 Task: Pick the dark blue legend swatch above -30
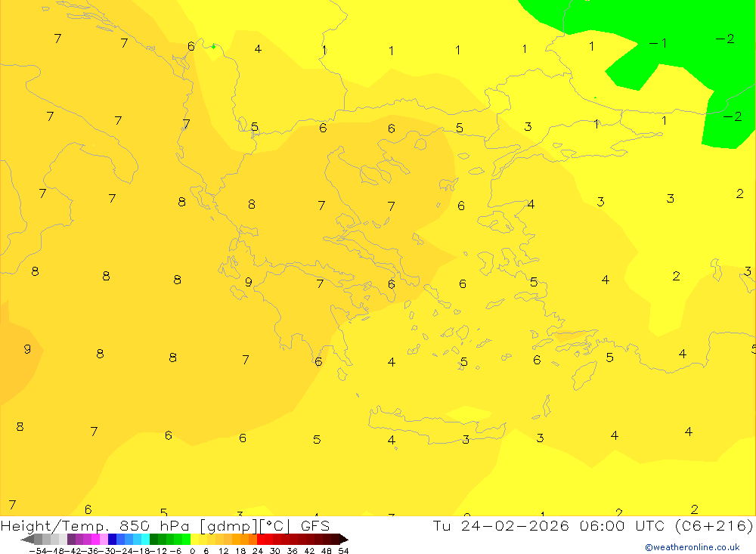(x=112, y=539)
